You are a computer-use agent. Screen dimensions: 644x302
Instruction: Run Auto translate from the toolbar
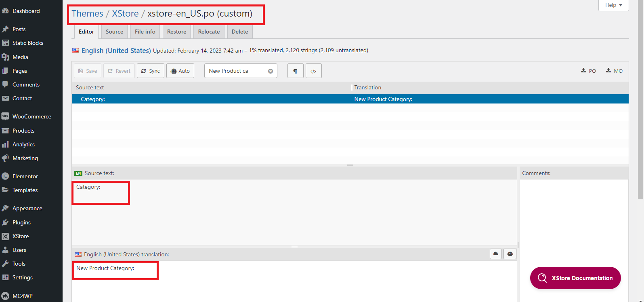point(180,71)
